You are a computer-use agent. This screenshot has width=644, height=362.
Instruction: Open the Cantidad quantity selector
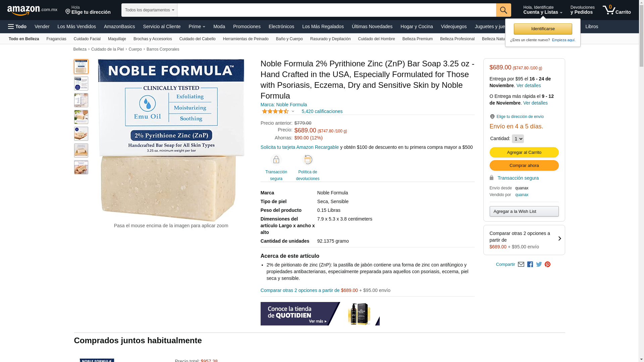[518, 139]
